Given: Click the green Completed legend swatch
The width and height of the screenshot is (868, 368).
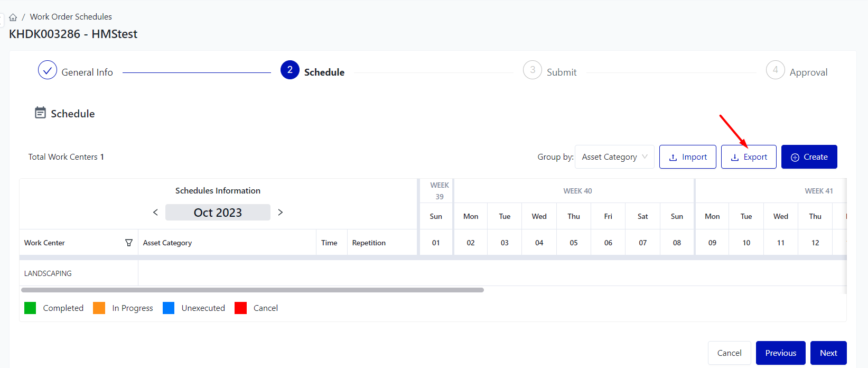Looking at the screenshot, I should pyautogui.click(x=30, y=308).
